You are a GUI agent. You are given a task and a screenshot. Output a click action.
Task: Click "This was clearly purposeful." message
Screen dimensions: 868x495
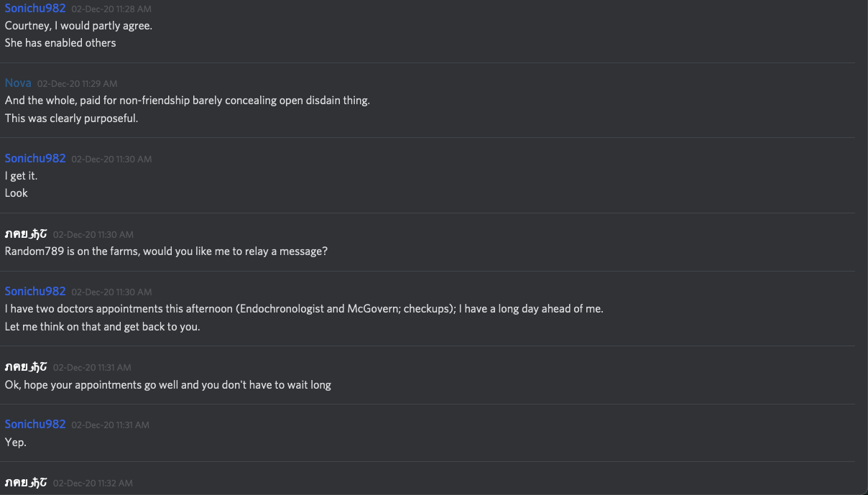point(71,119)
